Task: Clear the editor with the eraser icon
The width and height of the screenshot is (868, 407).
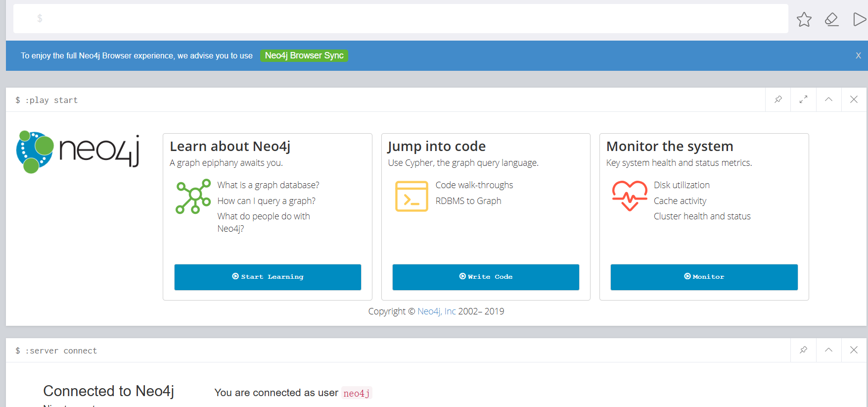Action: click(x=832, y=19)
